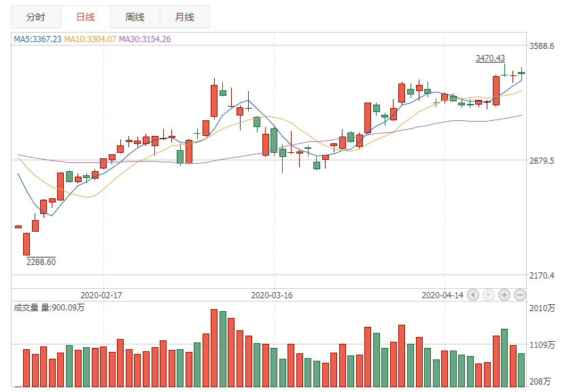573x392 pixels.
Task: Click the MA10:3304.07 indicator label
Action: click(x=90, y=39)
